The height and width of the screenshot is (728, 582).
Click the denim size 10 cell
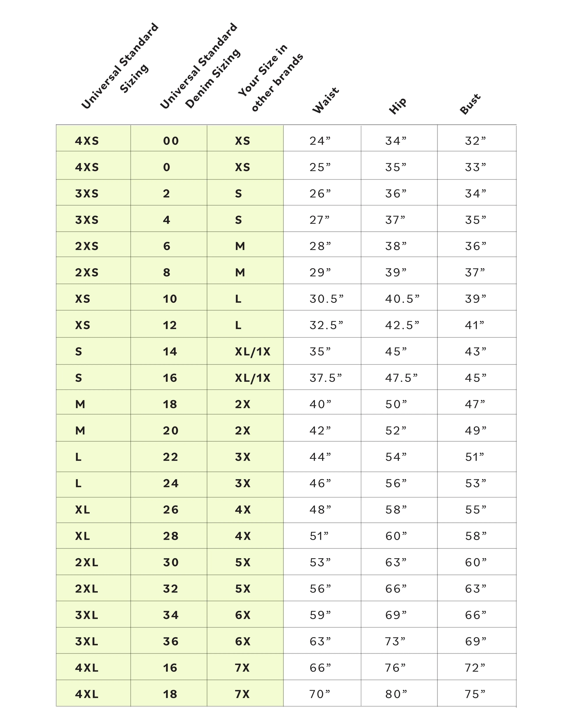coord(170,299)
